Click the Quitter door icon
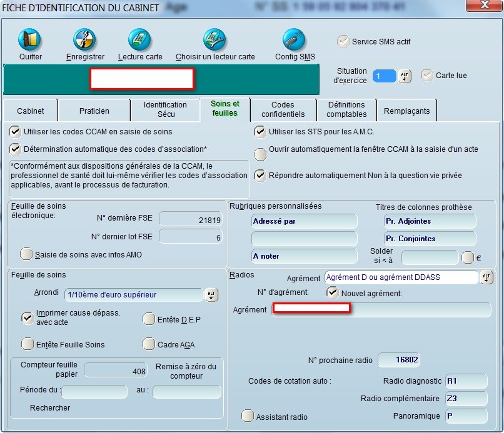Viewport: 504px width, 433px height. click(x=30, y=40)
